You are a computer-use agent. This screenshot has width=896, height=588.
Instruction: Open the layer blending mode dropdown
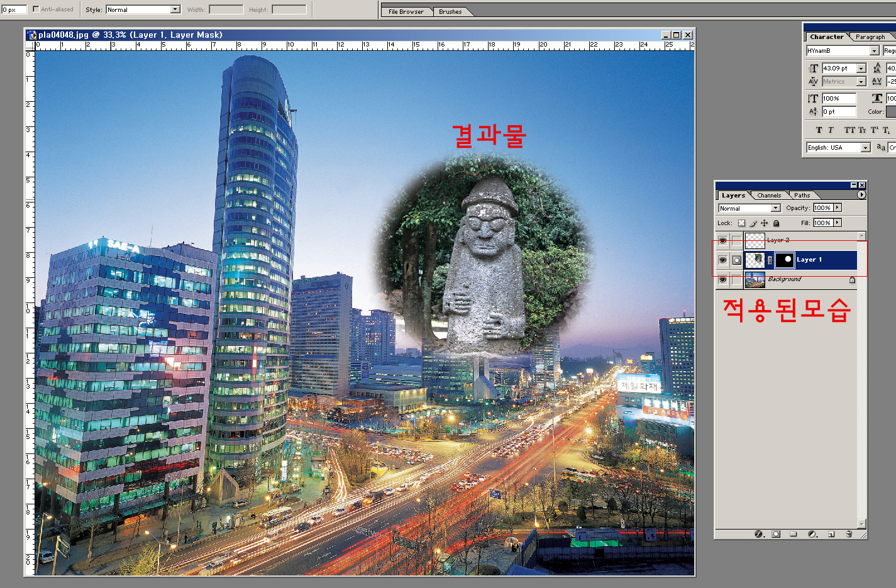[x=775, y=208]
